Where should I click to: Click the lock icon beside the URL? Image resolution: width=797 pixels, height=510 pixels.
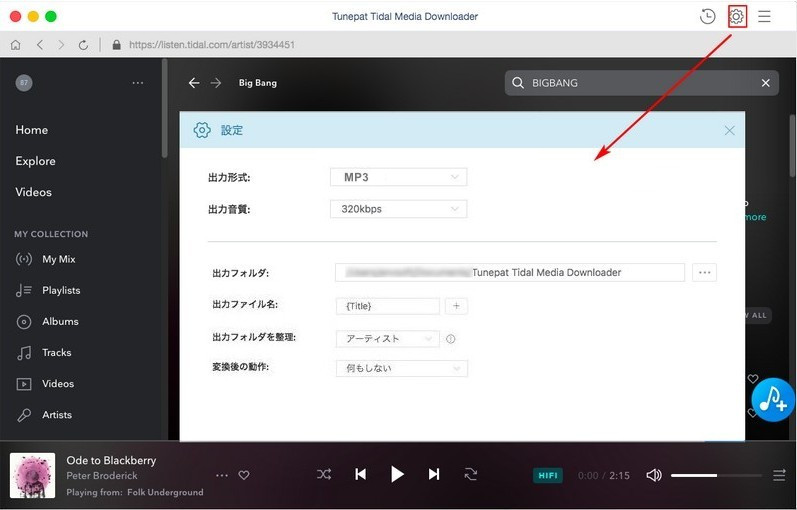pos(116,45)
